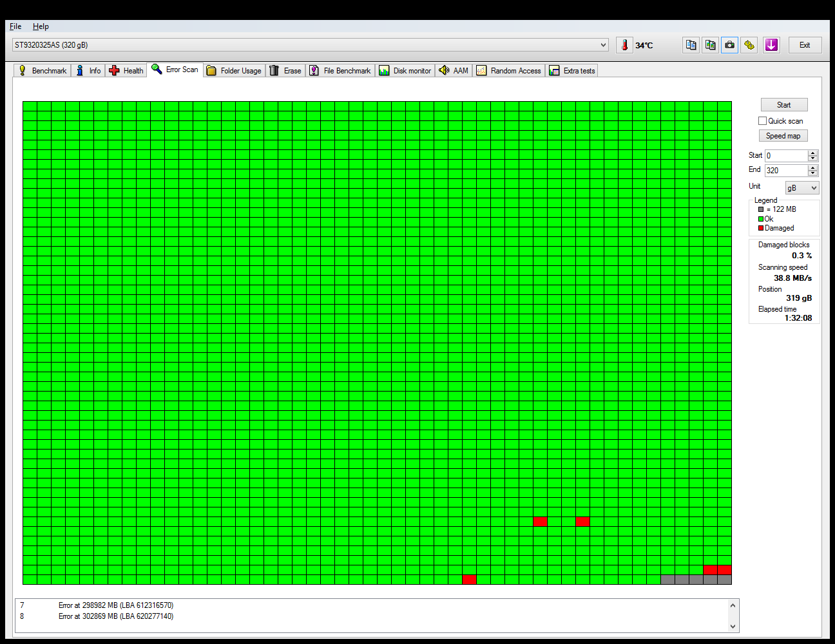Click the Position 319 gB value

pos(799,298)
